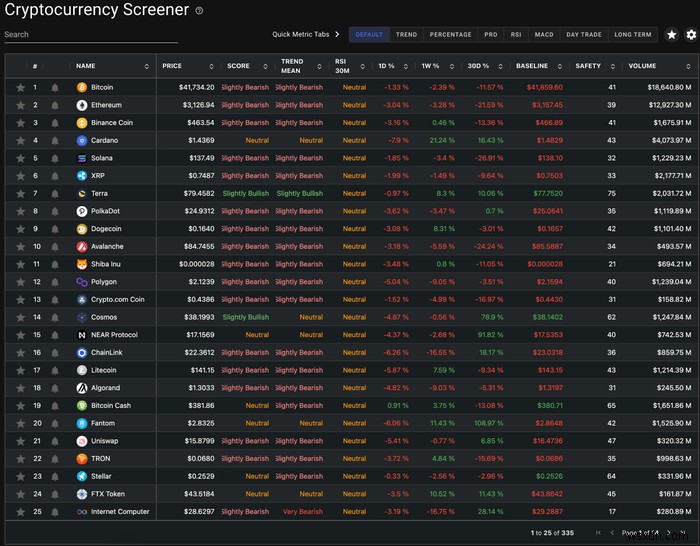Click the Internet Computer logo
The width and height of the screenshot is (700, 546).
click(x=82, y=512)
